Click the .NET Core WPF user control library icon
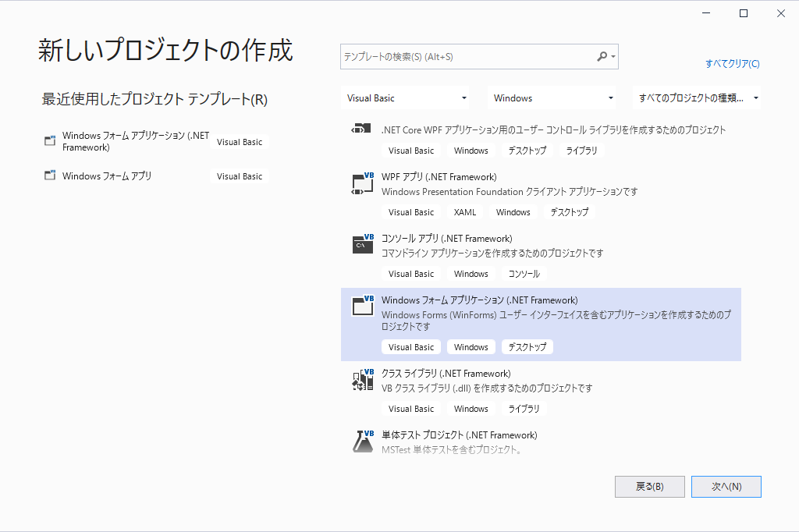 [360, 129]
